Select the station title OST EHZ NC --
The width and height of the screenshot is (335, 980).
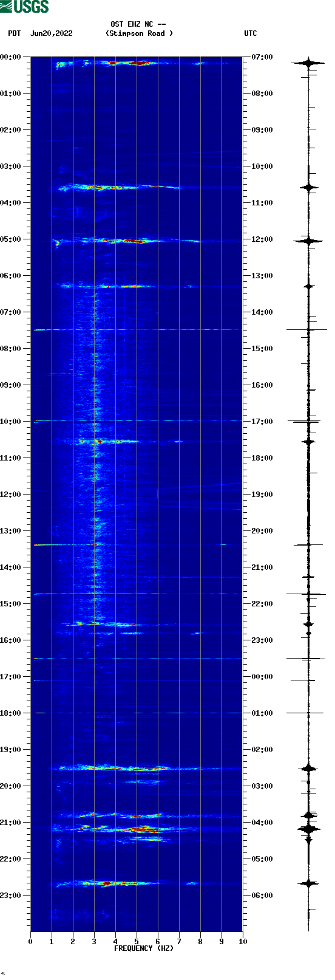point(138,24)
